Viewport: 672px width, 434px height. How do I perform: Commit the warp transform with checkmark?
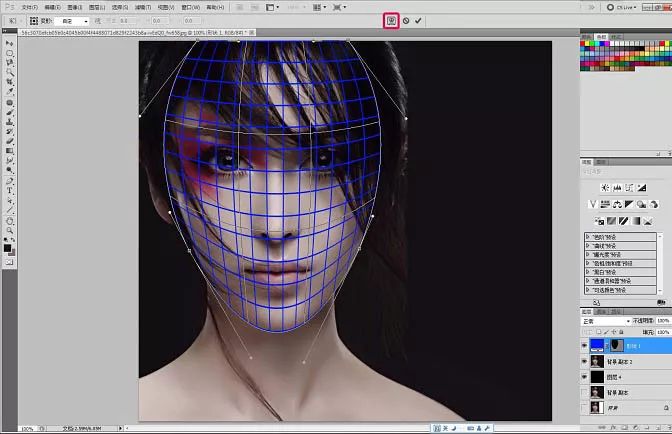click(x=418, y=21)
